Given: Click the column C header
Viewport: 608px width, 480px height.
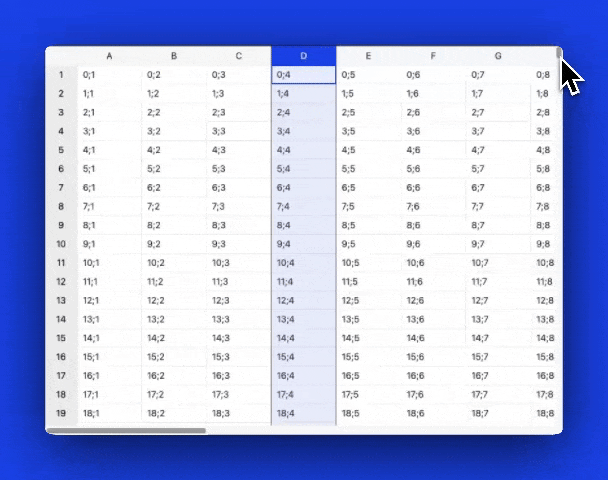Looking at the screenshot, I should (x=238, y=56).
